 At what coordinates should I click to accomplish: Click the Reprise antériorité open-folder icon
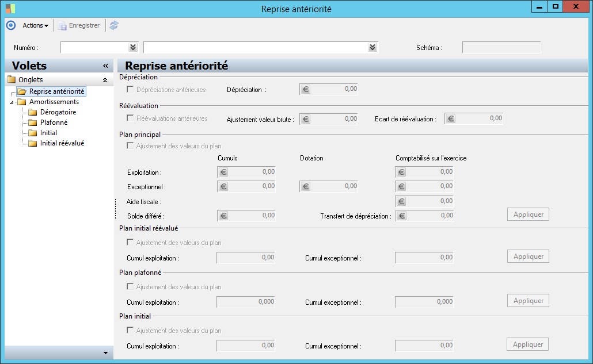click(22, 91)
